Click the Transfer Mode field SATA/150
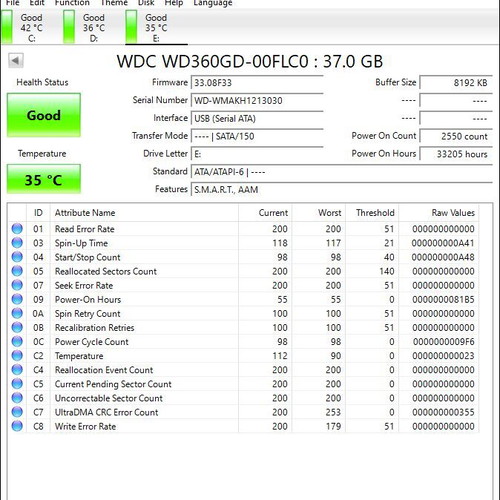Image resolution: width=500 pixels, height=500 pixels. (257, 136)
